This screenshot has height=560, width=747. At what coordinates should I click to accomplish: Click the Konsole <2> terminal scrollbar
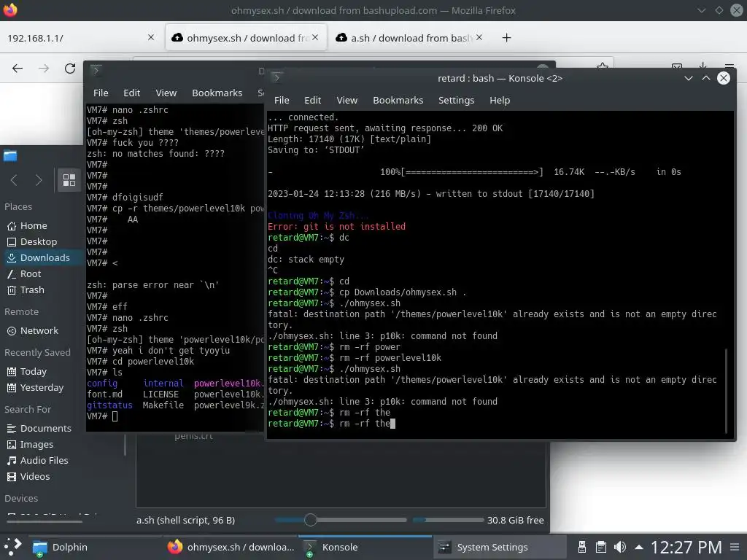[726, 391]
